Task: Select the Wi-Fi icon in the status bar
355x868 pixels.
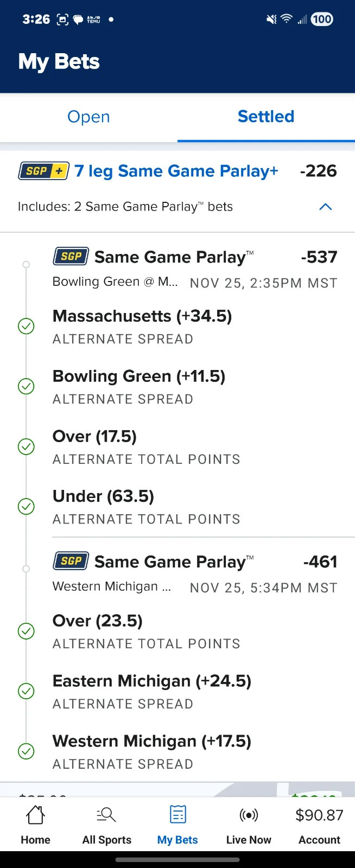Action: point(286,19)
